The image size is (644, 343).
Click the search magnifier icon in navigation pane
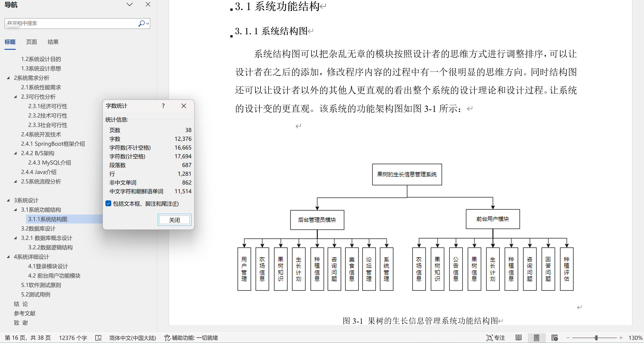click(142, 24)
